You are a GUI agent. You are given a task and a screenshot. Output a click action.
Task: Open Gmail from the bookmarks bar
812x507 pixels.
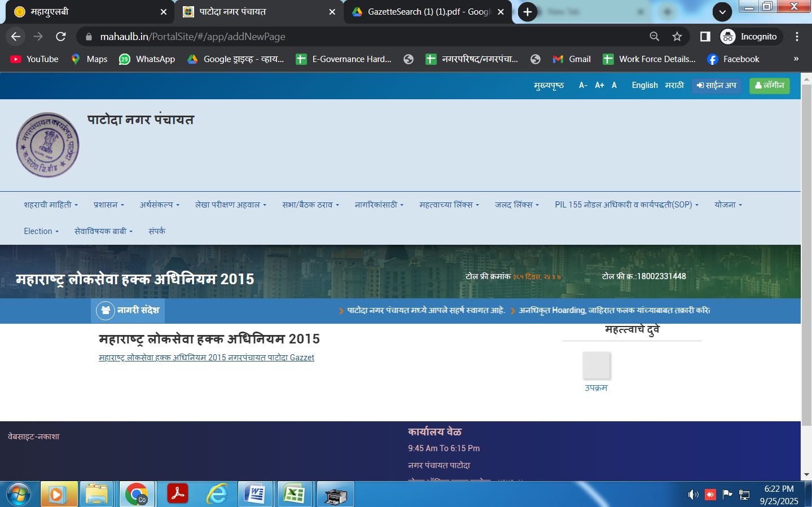click(x=572, y=59)
